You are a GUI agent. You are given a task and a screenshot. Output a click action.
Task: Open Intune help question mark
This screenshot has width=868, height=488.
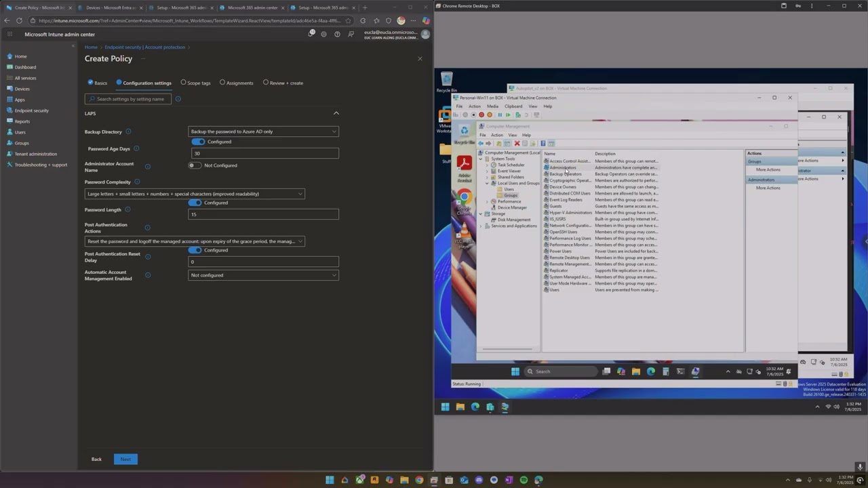[337, 34]
